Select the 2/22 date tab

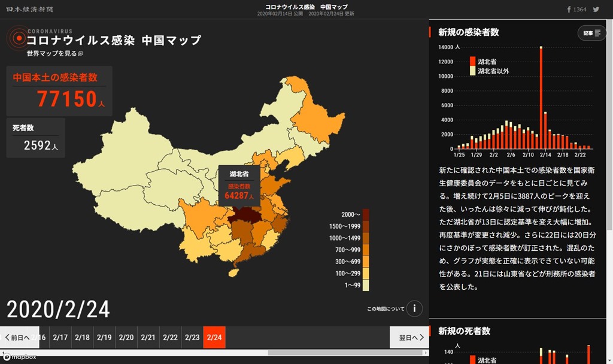tap(170, 338)
